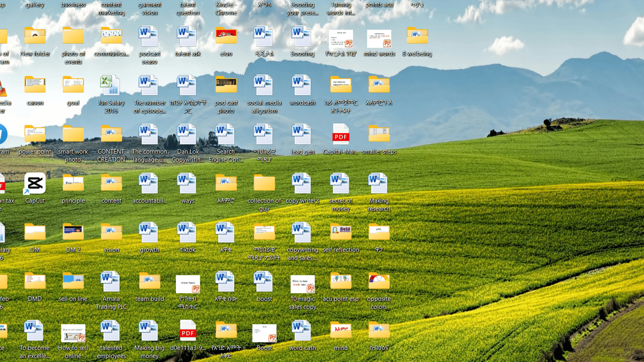Open the talent ask Word document
The image size is (644, 362).
[188, 36]
